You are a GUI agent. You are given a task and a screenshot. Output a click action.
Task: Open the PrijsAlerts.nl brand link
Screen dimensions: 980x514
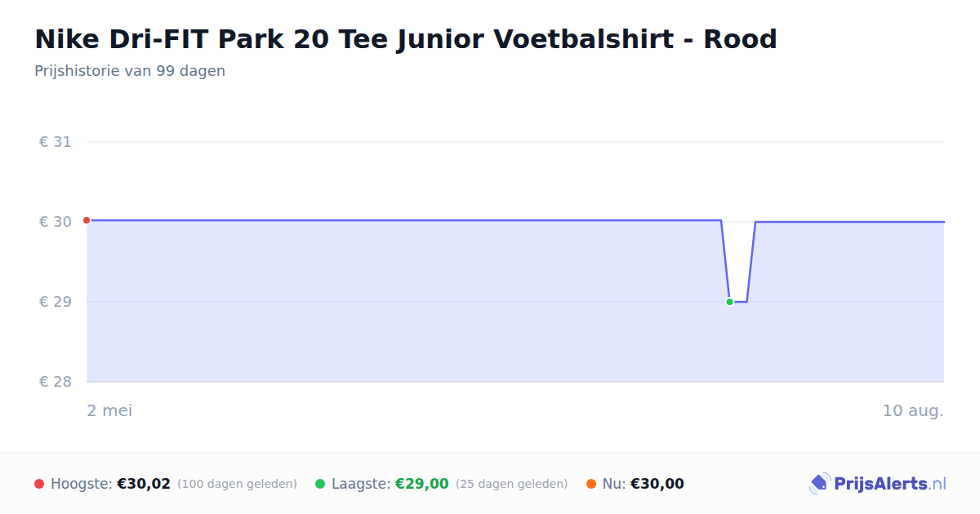pos(878,484)
